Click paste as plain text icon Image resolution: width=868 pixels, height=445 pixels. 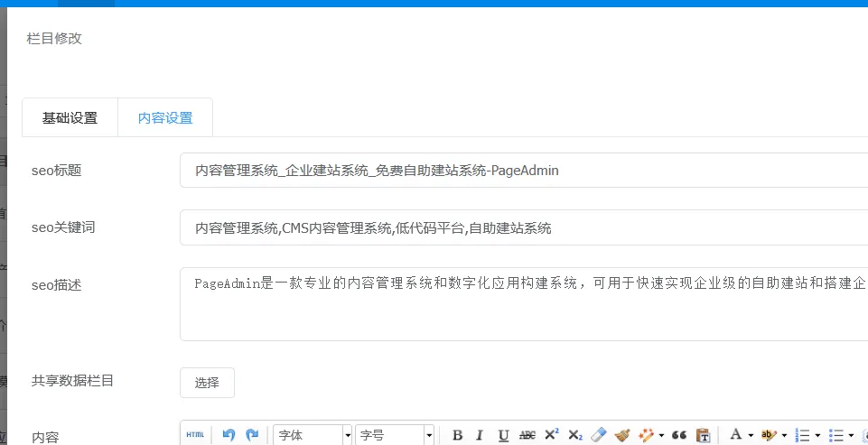click(703, 435)
